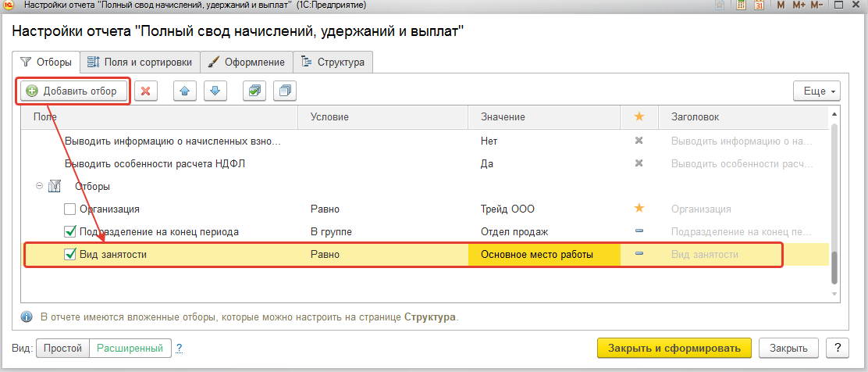Click the Добавить отбор button
This screenshot has width=868, height=372.
click(73, 91)
